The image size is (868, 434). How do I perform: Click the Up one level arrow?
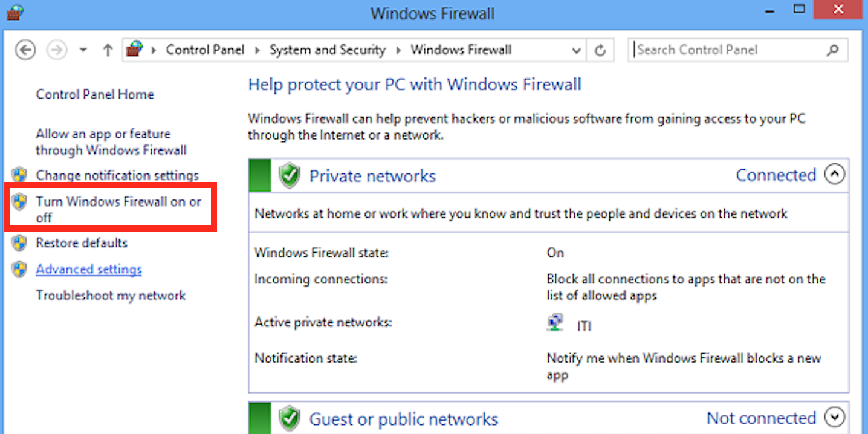click(108, 50)
